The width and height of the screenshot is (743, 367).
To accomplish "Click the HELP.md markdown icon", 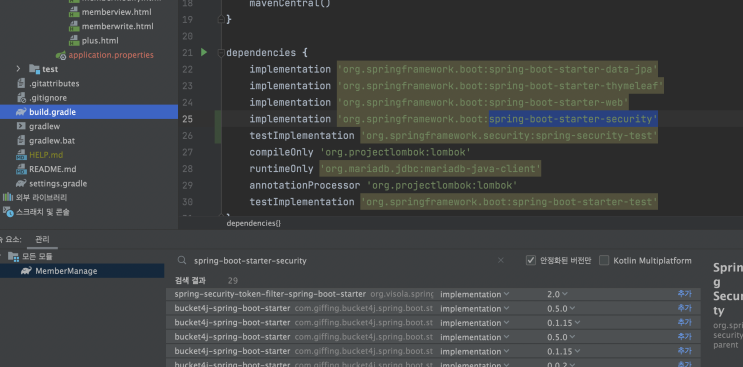I will [x=21, y=155].
